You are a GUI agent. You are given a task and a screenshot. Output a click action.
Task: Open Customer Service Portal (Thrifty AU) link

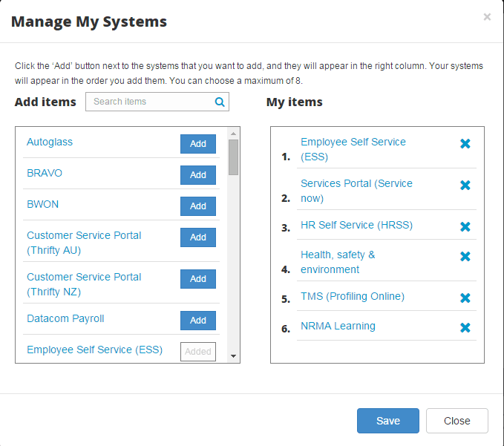[x=84, y=243]
